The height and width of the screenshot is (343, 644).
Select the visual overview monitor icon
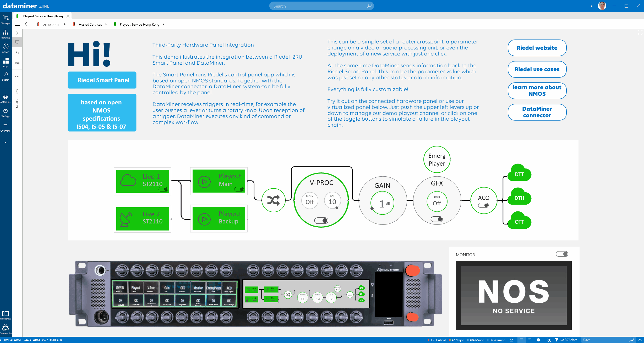(17, 42)
